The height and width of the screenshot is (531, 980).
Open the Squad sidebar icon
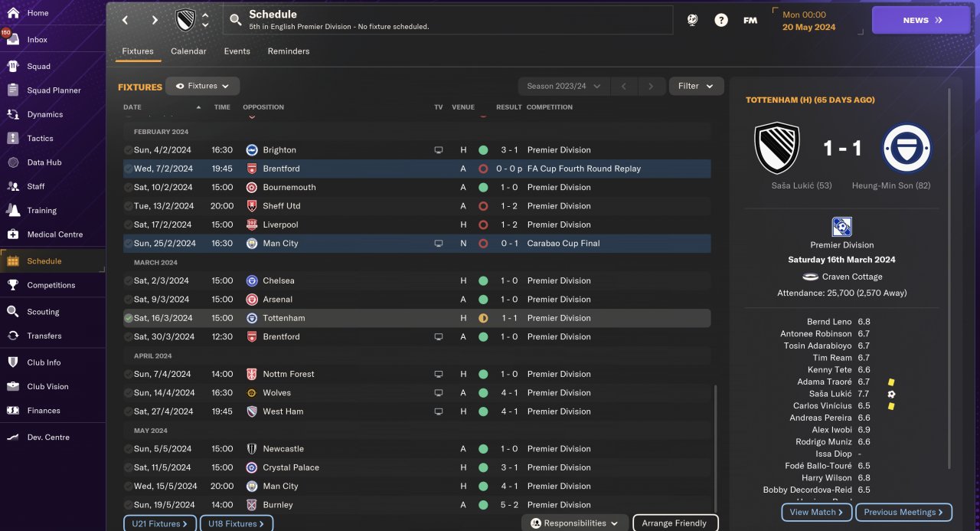click(x=13, y=67)
